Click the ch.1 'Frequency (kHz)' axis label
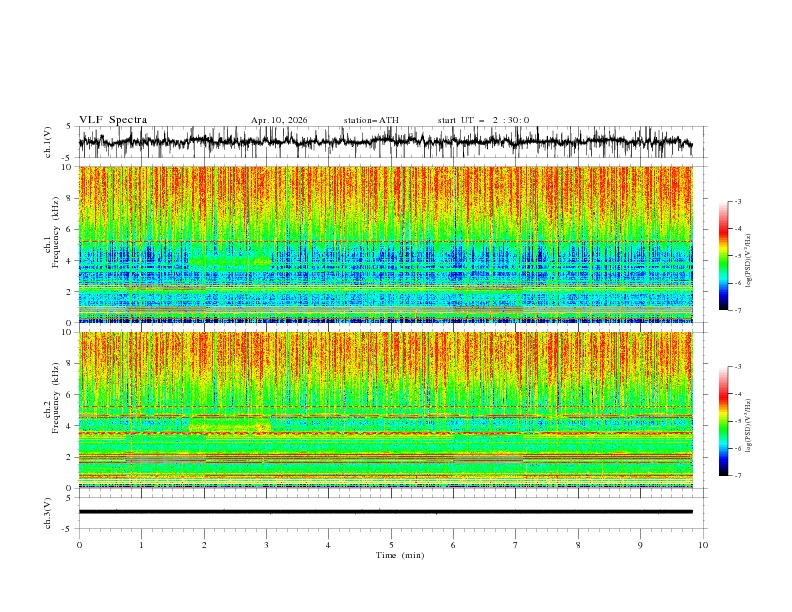The image size is (792, 612). [56, 232]
